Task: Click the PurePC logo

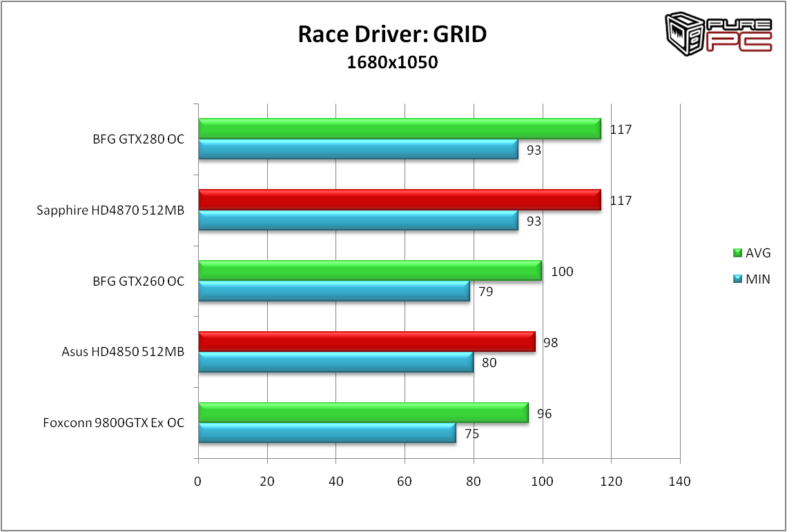Action: point(718,32)
